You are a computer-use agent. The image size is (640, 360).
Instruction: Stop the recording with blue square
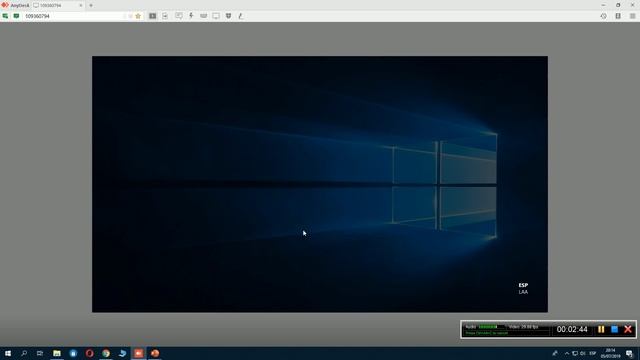point(614,329)
